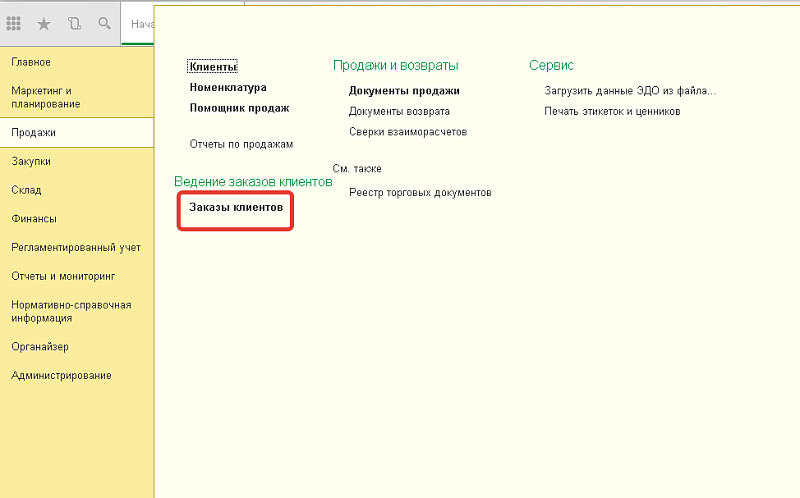Open Отчеты и мониторинг section
The image size is (800, 498).
click(63, 276)
